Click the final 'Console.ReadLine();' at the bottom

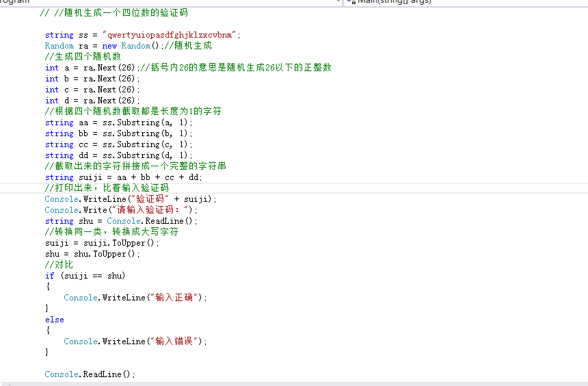[90, 374]
